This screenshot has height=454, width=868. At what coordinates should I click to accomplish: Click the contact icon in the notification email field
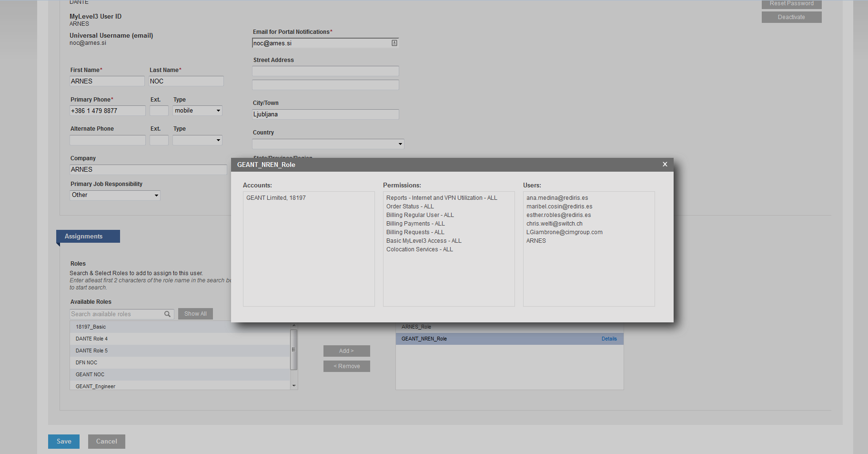[x=394, y=43]
